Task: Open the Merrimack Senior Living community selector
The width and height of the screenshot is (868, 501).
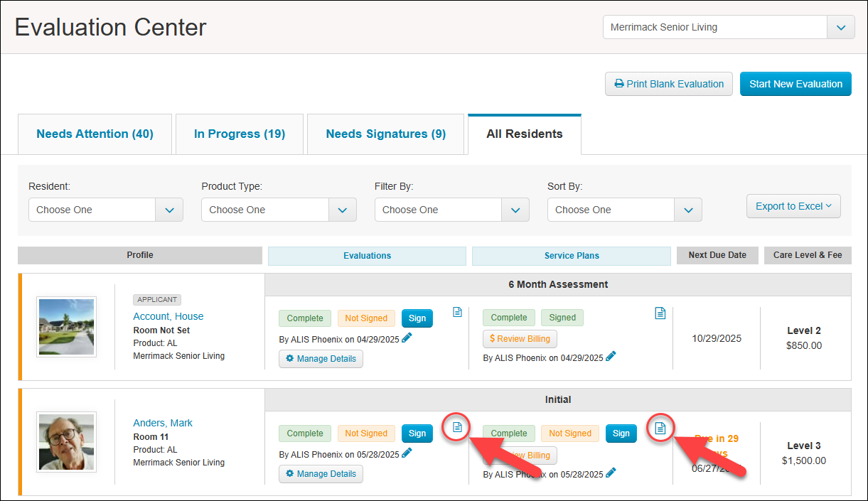Action: point(729,28)
